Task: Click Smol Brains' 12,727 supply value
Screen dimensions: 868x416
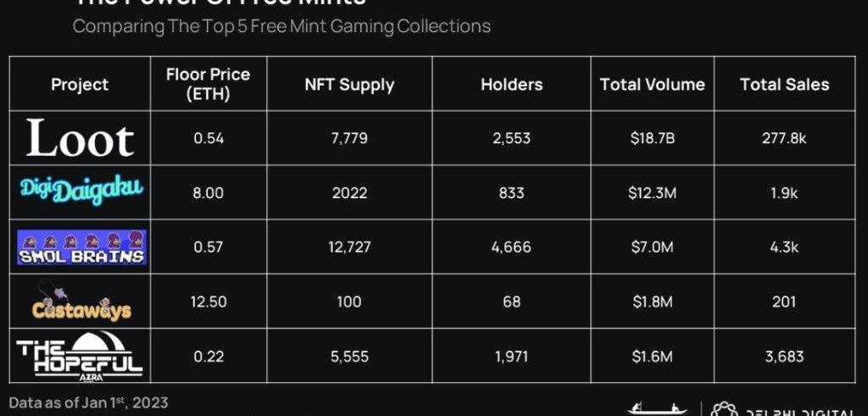Action: [349, 247]
